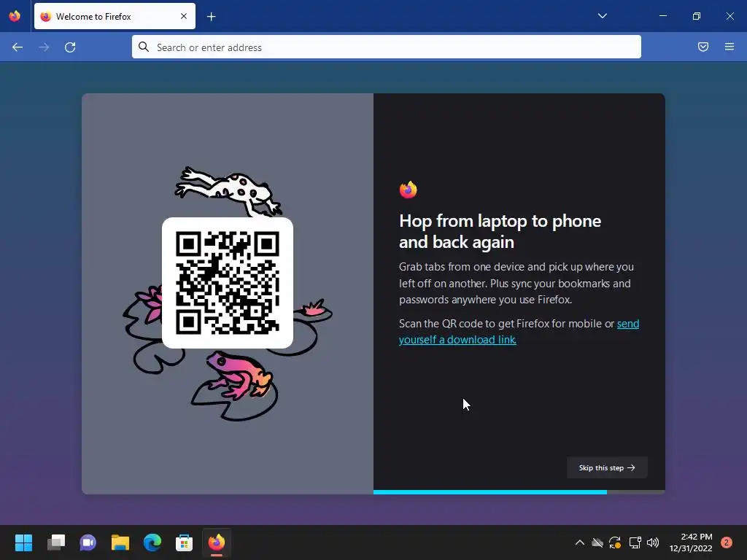Open the Windows Start menu
This screenshot has height=560, width=747.
point(23,542)
